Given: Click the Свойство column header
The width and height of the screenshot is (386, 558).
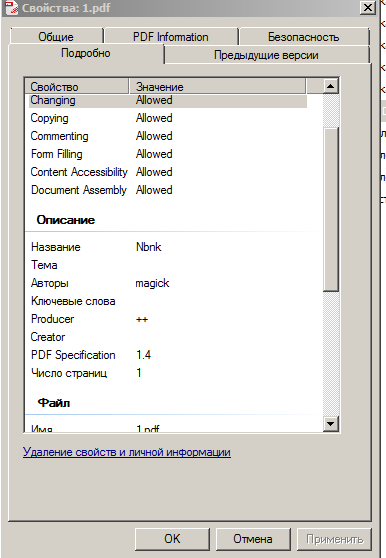Looking at the screenshot, I should (x=76, y=86).
